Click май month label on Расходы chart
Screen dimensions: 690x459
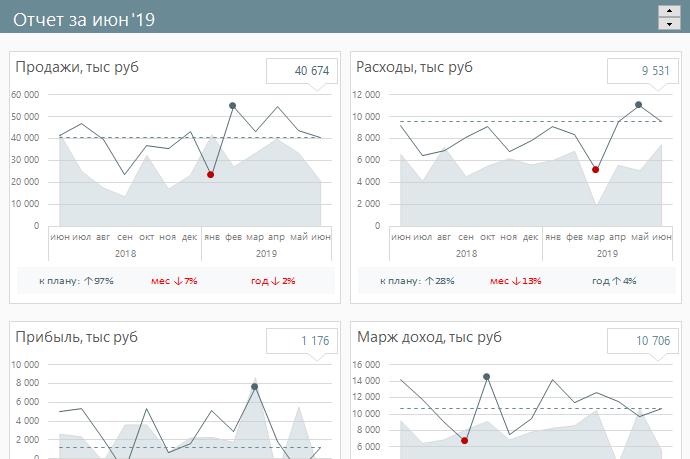point(640,237)
